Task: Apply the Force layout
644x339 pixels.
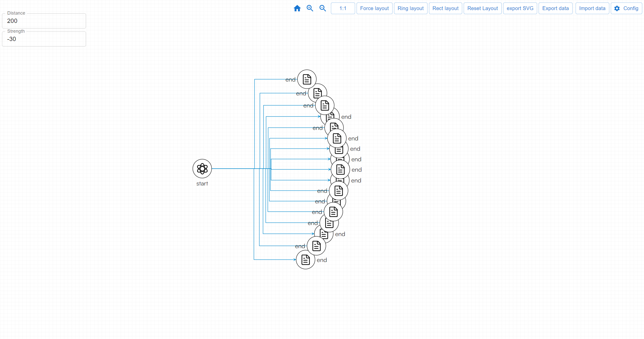Action: [x=374, y=8]
